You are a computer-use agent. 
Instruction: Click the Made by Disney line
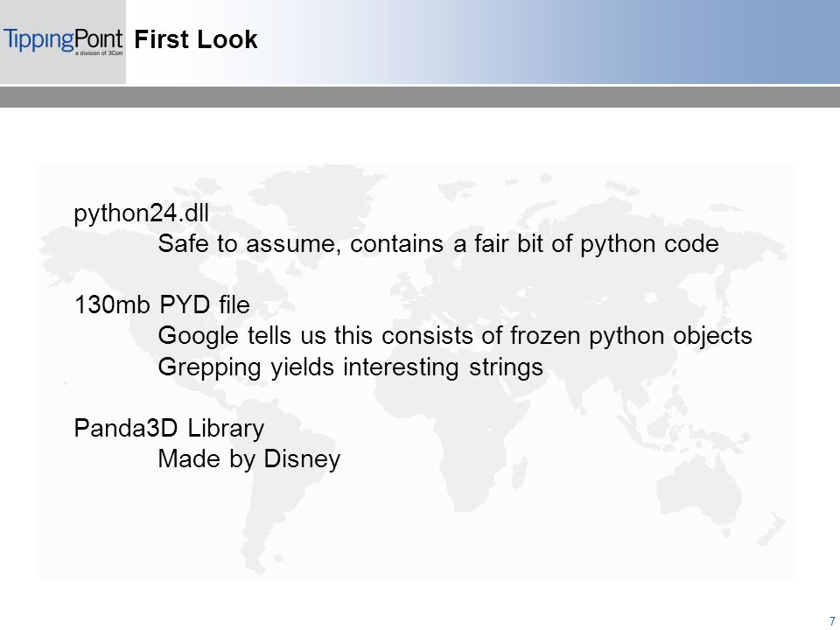(249, 459)
